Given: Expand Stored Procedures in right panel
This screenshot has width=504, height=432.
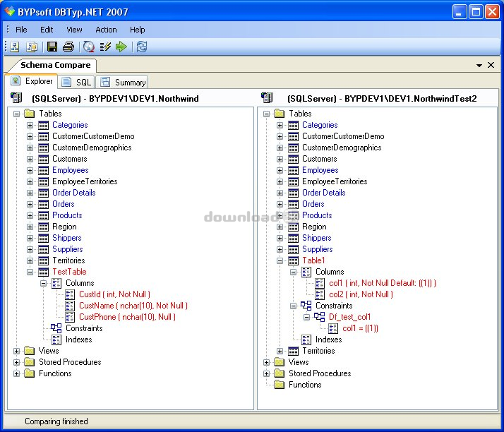Looking at the screenshot, I should [267, 373].
